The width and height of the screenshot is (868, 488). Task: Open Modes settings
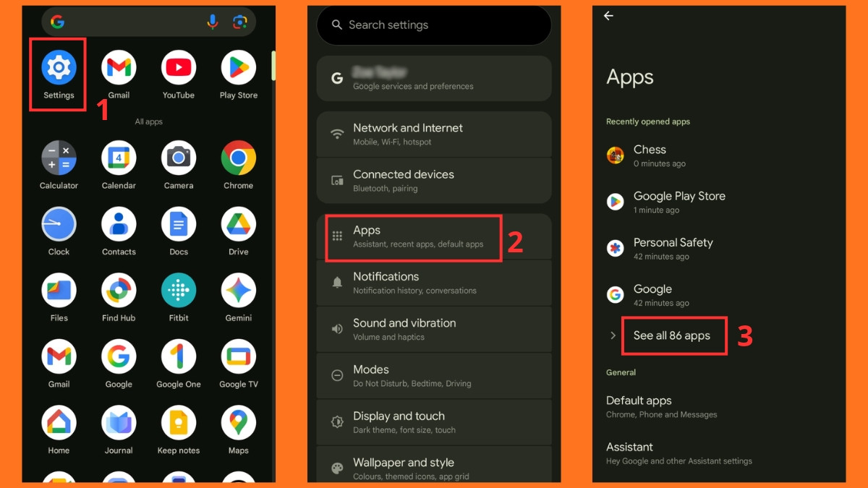coord(434,376)
